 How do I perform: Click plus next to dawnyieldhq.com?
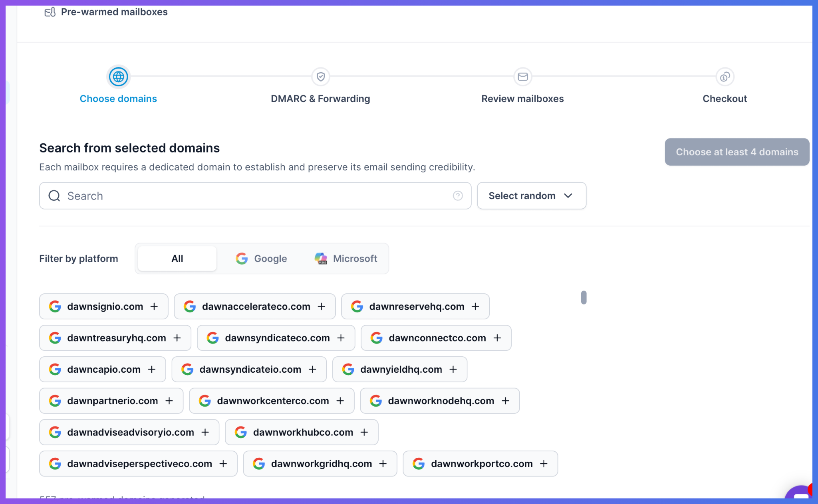pos(453,370)
